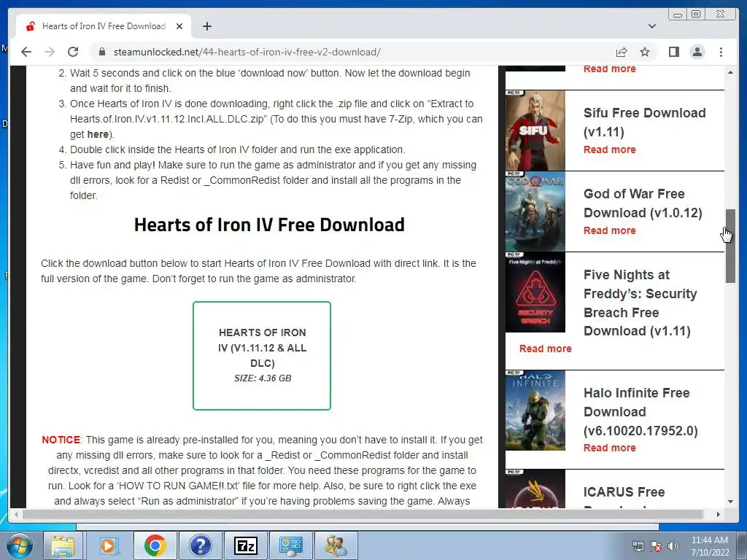Open the God of War cover thumbnail
This screenshot has height=560, width=747.
[535, 211]
